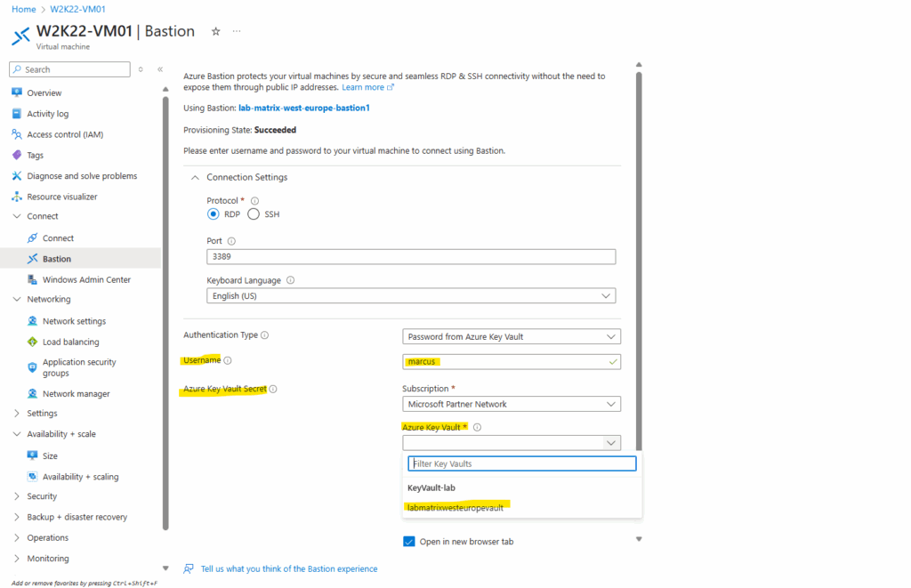Click the Access control (IAM) people icon
The width and height of the screenshot is (911, 588).
pos(17,134)
